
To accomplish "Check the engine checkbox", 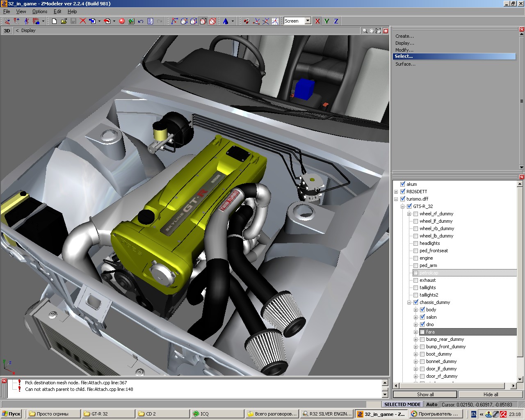I will point(416,258).
